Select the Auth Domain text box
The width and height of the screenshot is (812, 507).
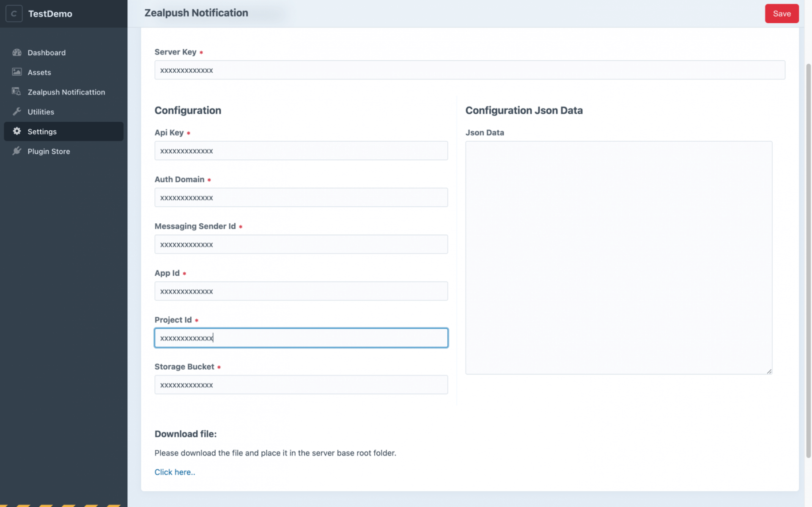coord(301,197)
